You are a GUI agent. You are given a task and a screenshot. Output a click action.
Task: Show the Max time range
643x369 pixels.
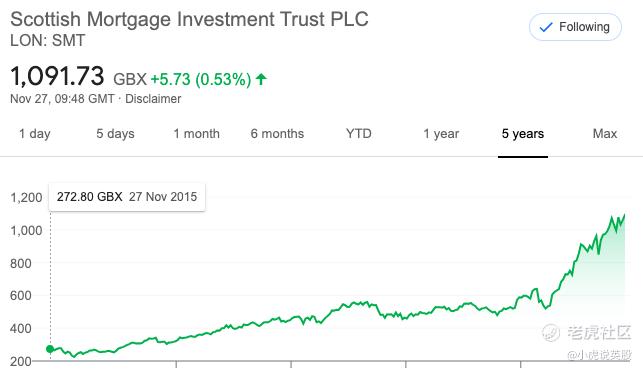[605, 134]
